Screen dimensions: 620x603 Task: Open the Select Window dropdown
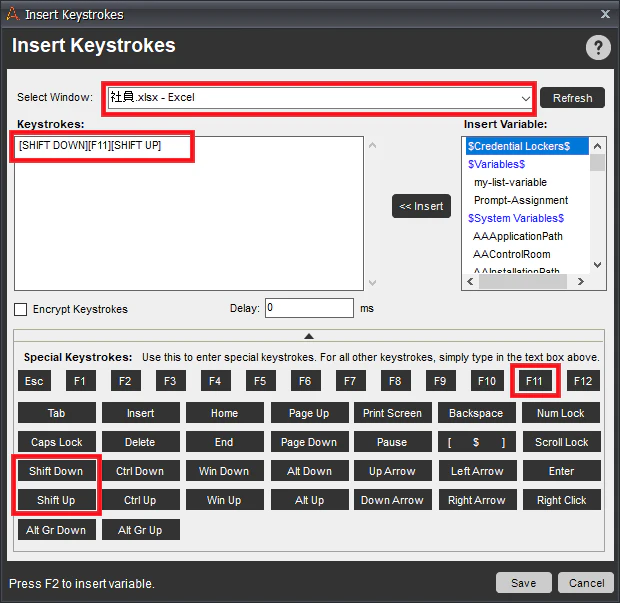pos(320,98)
